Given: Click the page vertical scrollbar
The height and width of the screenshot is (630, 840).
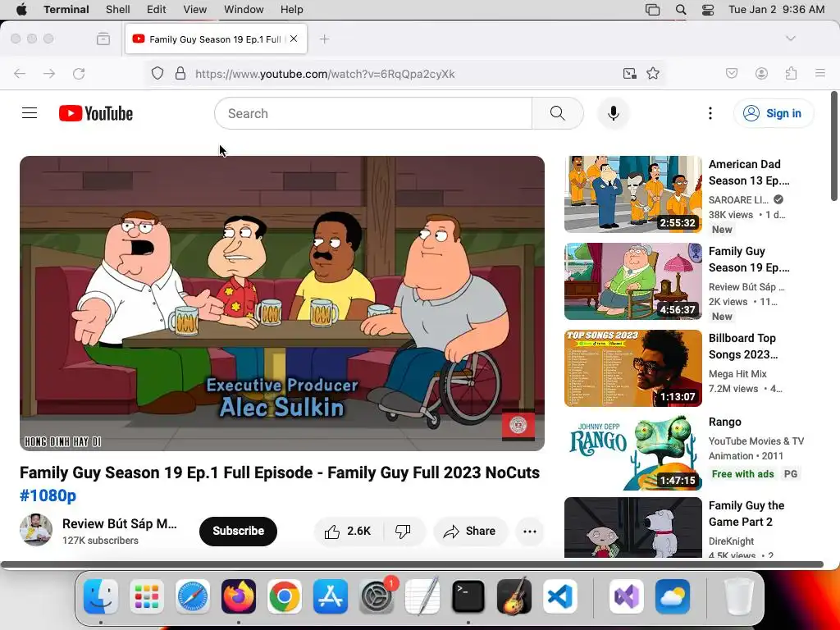Looking at the screenshot, I should click(x=833, y=146).
